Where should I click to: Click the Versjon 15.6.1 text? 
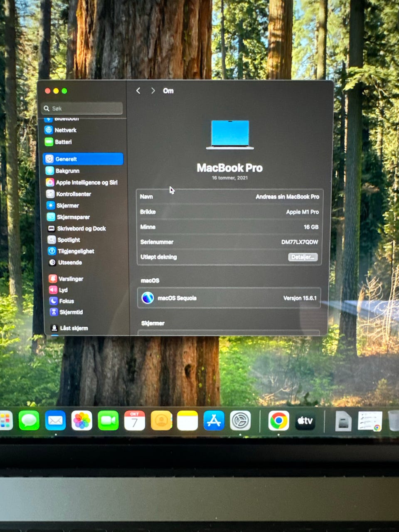tap(300, 298)
